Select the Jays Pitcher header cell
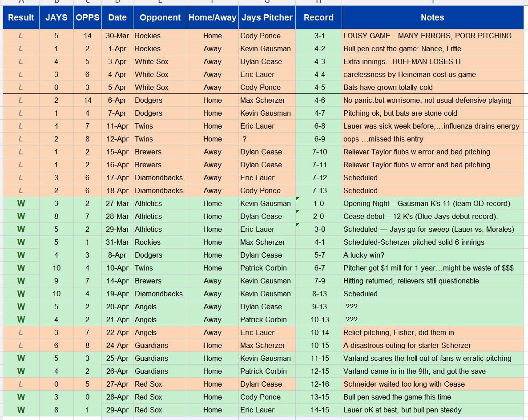 click(267, 18)
